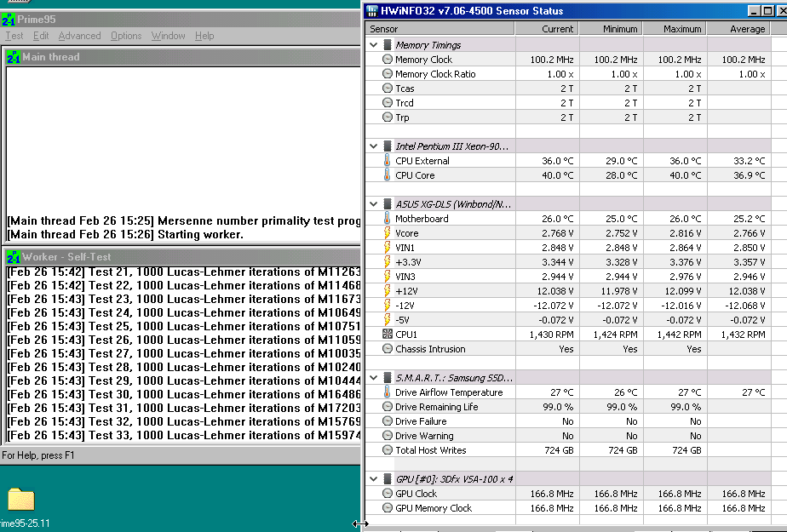This screenshot has height=532, width=787.
Task: Open the Help menu in Prime95
Action: click(204, 36)
